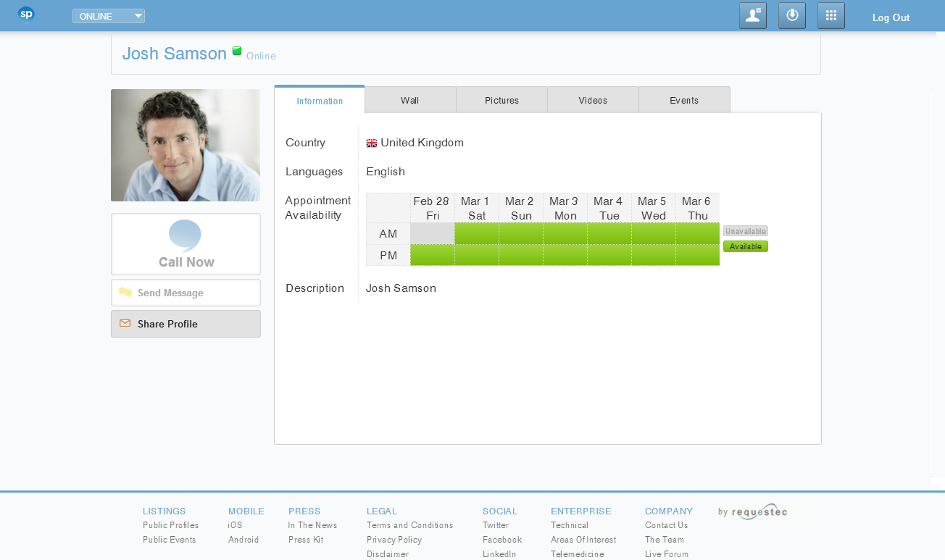Click the download icon in header

(792, 16)
